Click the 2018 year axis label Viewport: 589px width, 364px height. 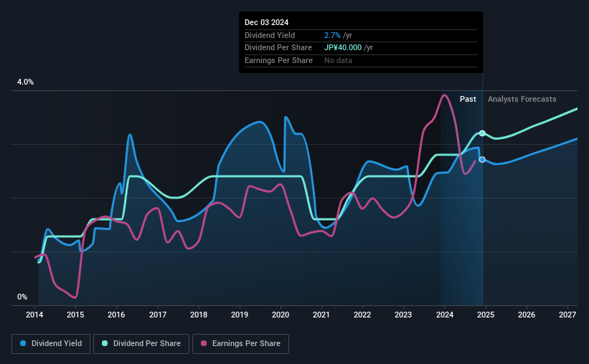(198, 315)
